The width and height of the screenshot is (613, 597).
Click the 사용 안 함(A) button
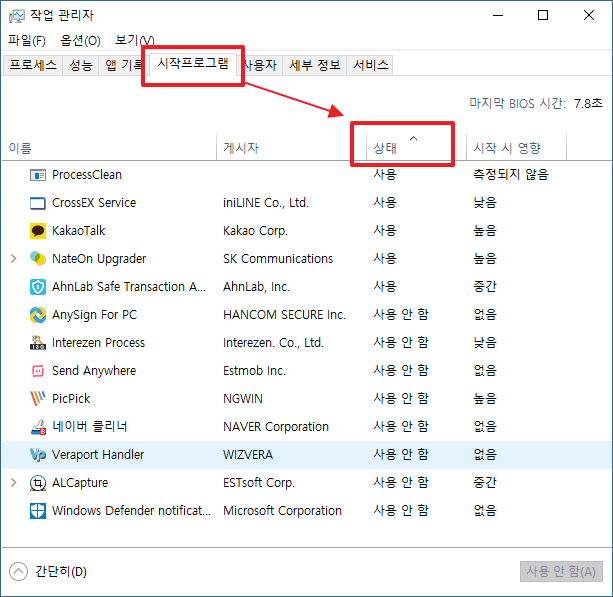click(x=561, y=572)
